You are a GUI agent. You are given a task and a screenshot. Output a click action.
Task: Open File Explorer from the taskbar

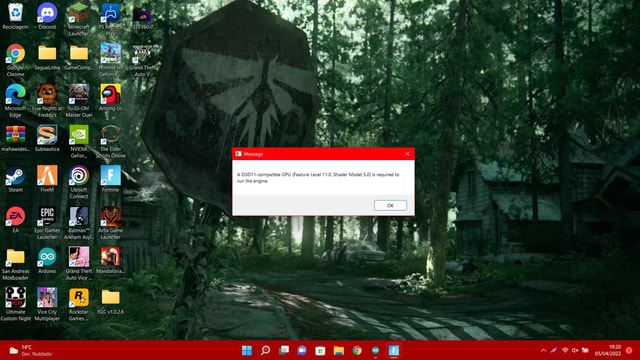338,350
